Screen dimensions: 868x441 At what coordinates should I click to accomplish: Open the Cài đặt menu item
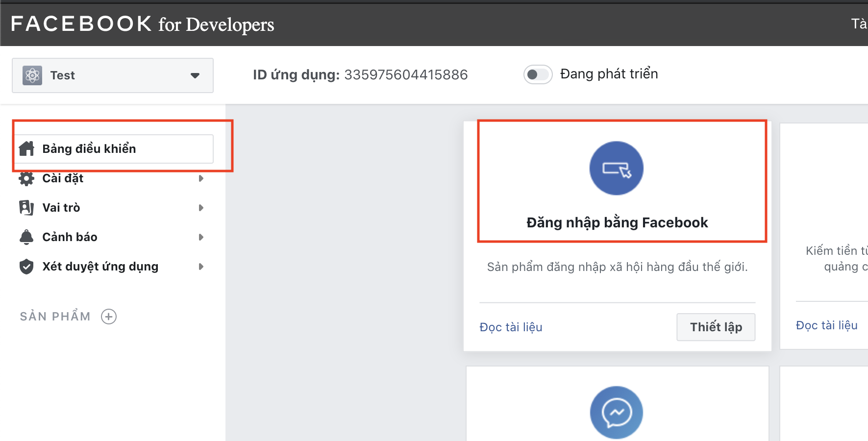click(x=63, y=178)
